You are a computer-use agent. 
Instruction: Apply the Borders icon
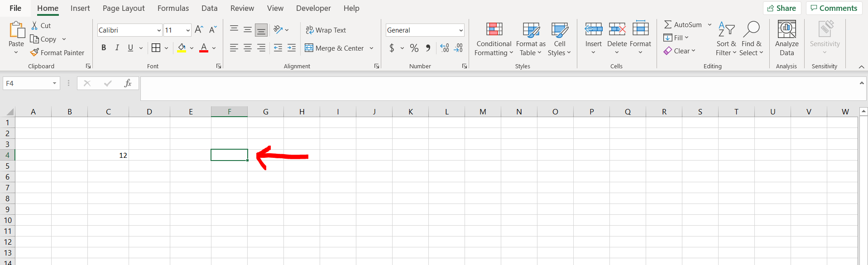tap(156, 48)
